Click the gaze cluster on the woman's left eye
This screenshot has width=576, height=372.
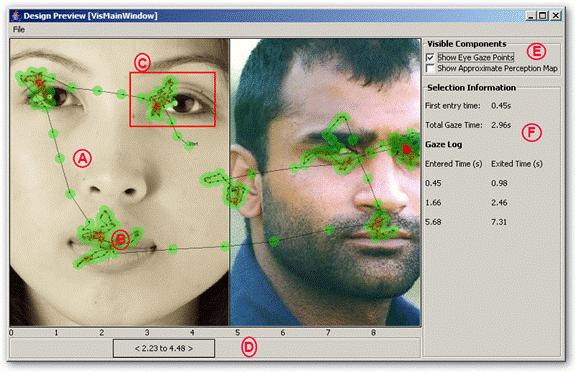(37, 87)
